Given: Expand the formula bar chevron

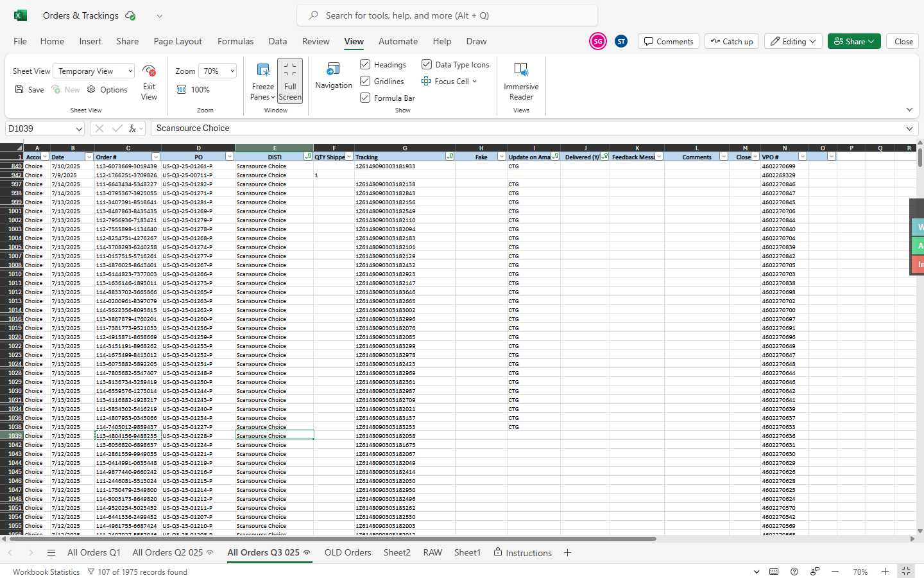Looking at the screenshot, I should point(909,128).
